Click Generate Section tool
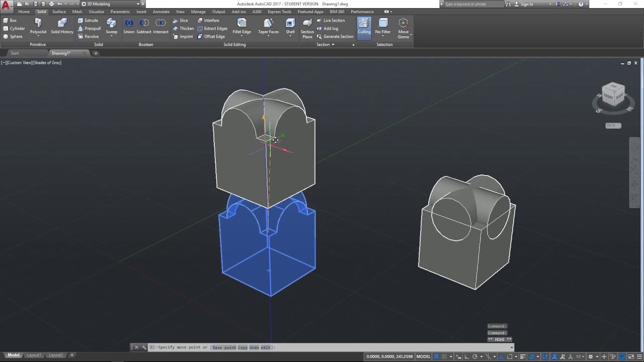 coord(335,37)
